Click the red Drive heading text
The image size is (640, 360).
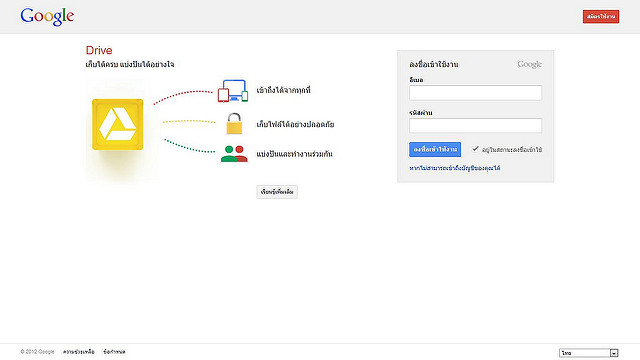coord(99,50)
